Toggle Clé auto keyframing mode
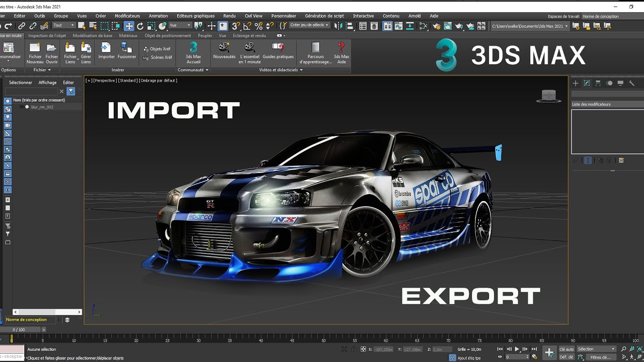 point(567,349)
